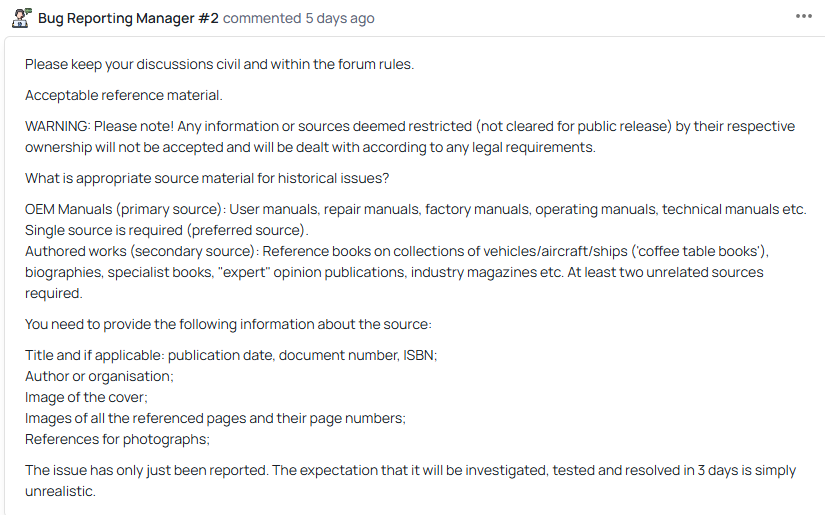
Task: Click the line about legal requirements
Action: tap(310, 147)
